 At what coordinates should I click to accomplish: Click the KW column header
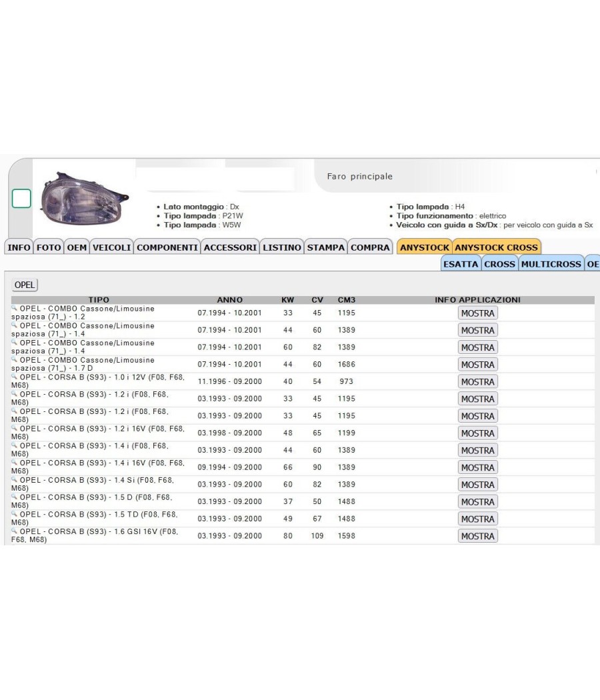click(x=288, y=300)
